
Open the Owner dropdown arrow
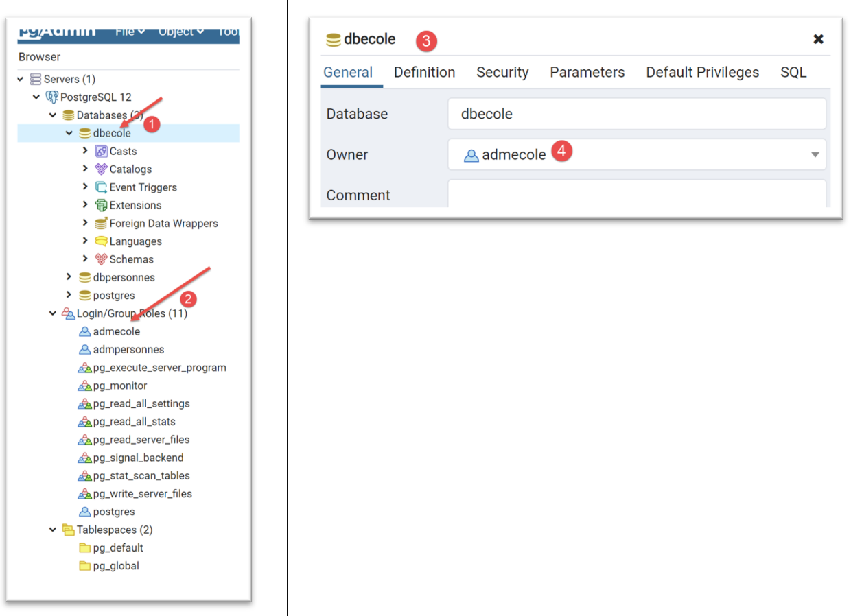[x=815, y=155]
